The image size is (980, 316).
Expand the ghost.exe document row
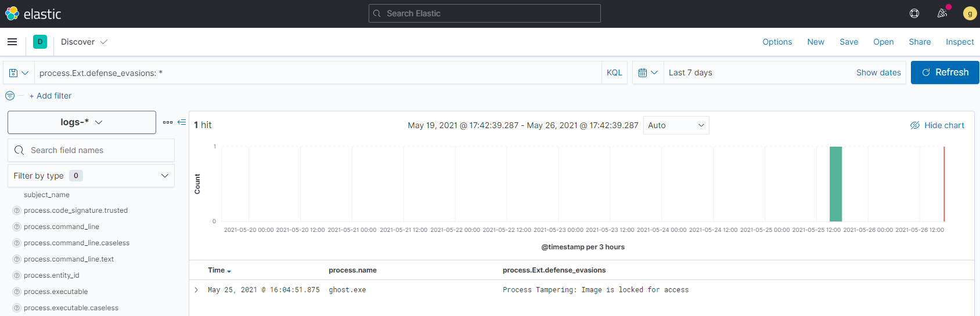(x=196, y=290)
